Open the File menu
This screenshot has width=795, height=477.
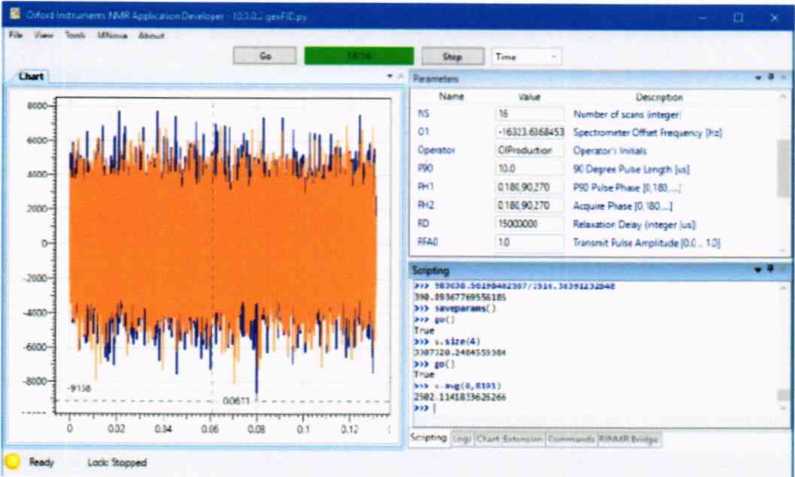pos(16,35)
